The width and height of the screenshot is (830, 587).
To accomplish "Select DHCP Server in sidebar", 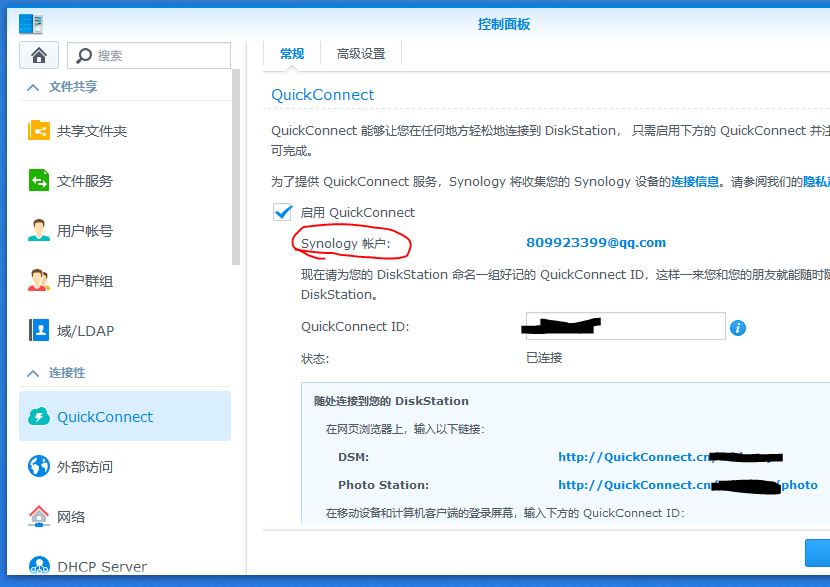I will click(102, 566).
